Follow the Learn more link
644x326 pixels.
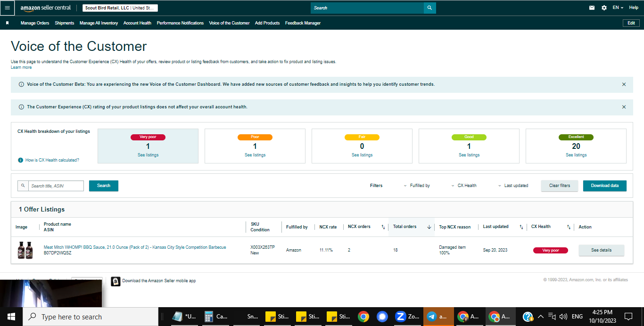[x=21, y=67]
